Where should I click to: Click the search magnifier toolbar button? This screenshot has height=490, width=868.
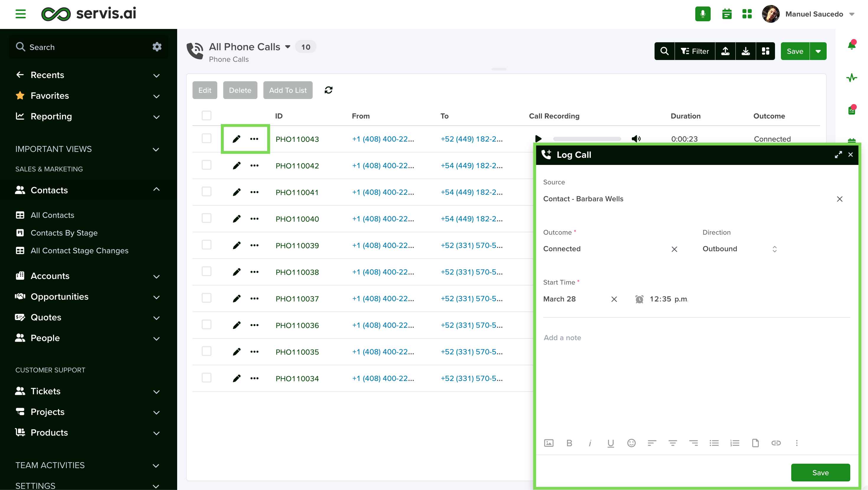[665, 51]
